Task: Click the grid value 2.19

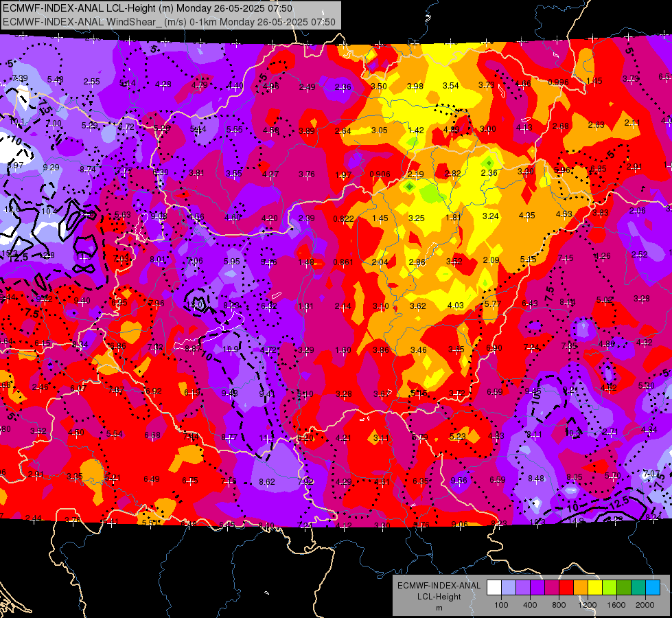Action: [x=416, y=174]
